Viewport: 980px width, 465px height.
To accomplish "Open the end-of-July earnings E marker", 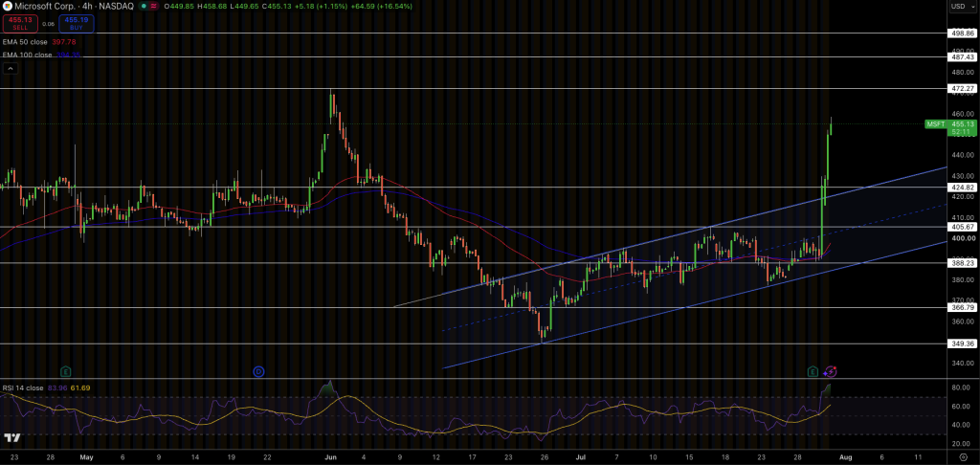I will [813, 371].
